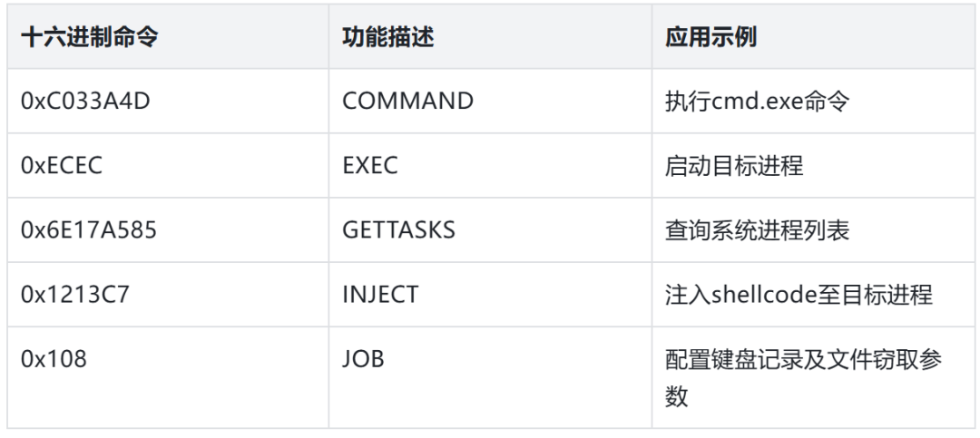
Task: Click the 启动目标进程 example text
Action: point(733,166)
